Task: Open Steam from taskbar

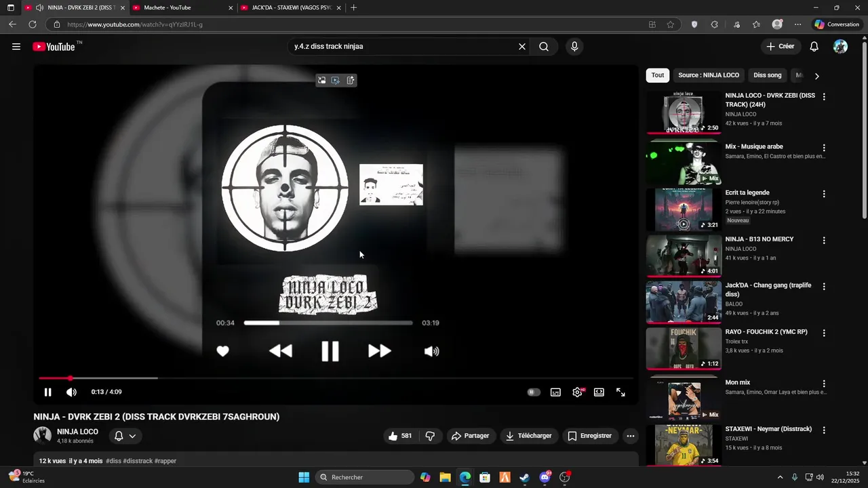Action: pyautogui.click(x=524, y=477)
